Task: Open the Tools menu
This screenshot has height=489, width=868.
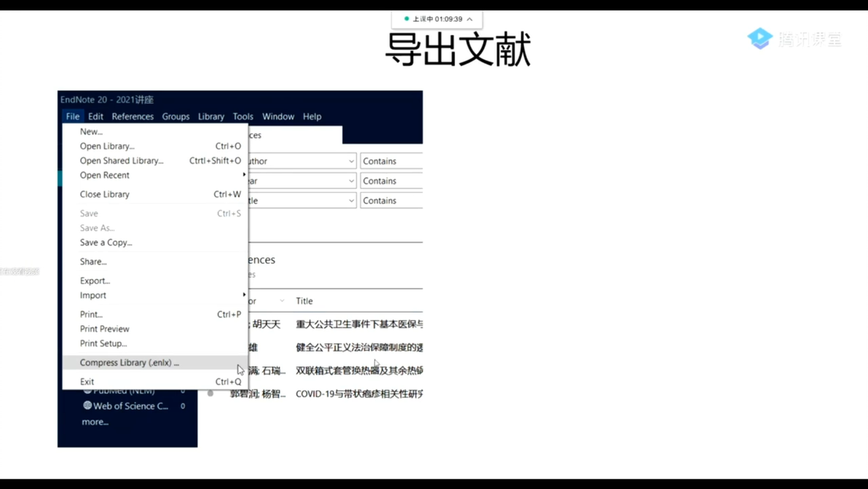Action: coord(242,117)
